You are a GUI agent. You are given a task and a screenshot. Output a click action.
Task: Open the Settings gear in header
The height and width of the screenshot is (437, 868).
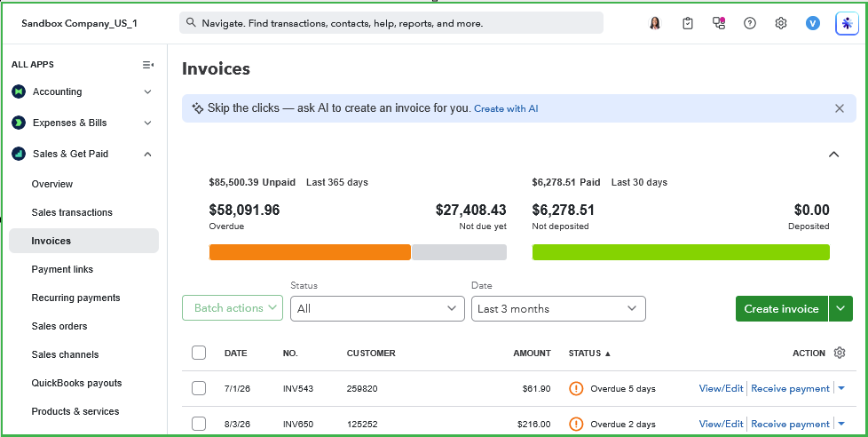pyautogui.click(x=780, y=23)
